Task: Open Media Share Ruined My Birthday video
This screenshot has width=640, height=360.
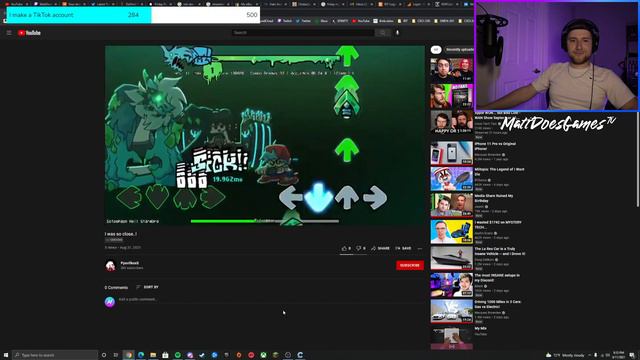Action: (x=451, y=205)
